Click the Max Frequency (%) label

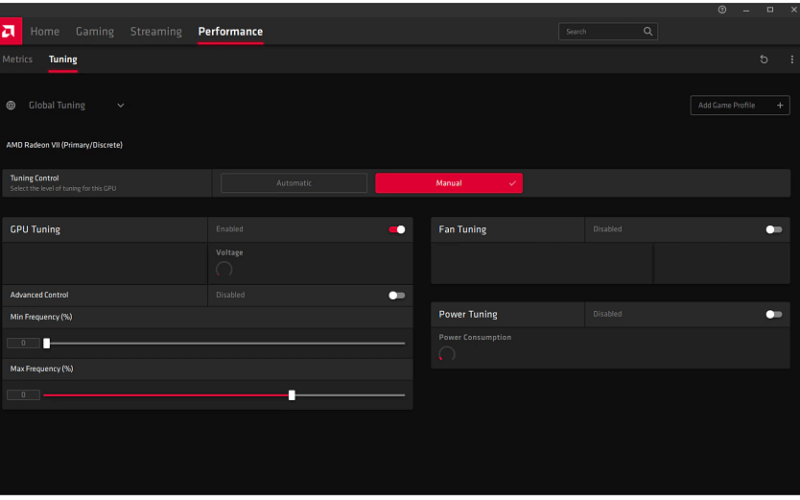42,368
